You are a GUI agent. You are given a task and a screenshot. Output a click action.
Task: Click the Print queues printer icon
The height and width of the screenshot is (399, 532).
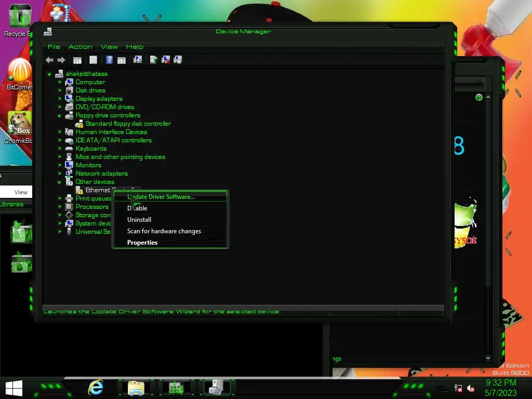69,198
